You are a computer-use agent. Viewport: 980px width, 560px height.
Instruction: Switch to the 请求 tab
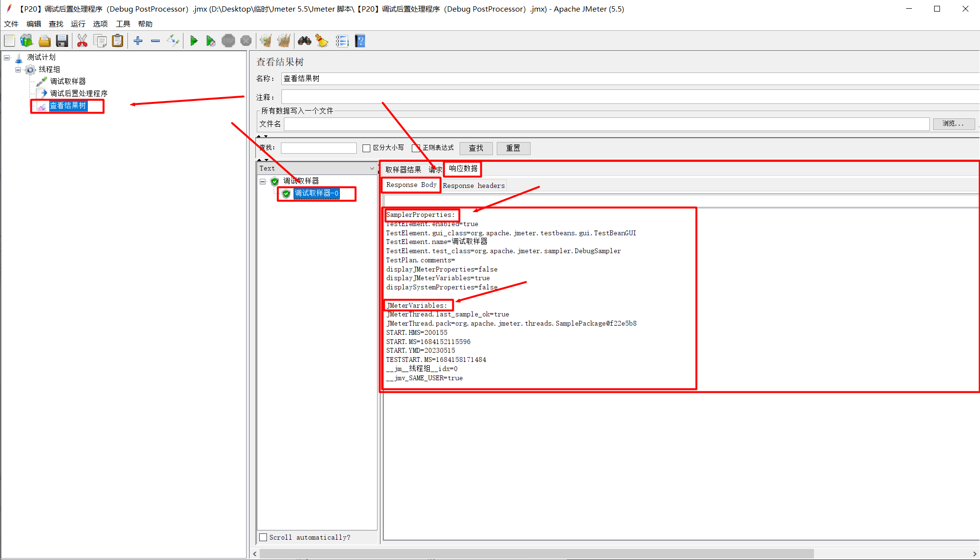(x=435, y=169)
